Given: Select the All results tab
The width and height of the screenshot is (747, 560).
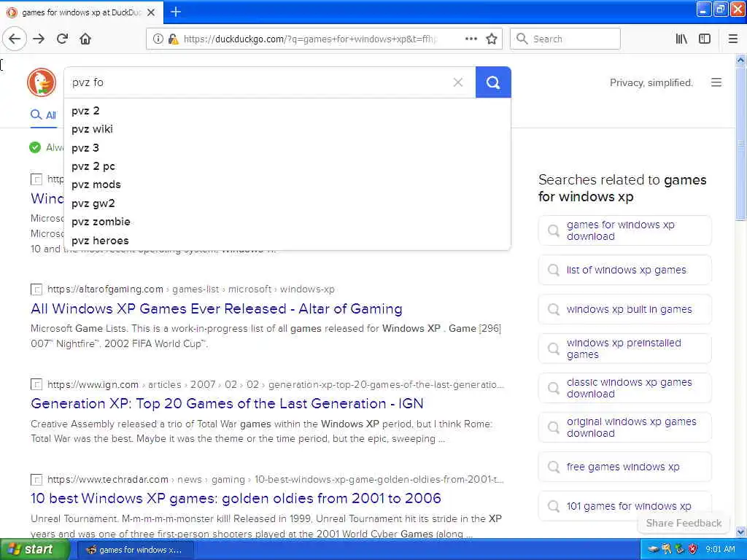Looking at the screenshot, I should coord(43,114).
